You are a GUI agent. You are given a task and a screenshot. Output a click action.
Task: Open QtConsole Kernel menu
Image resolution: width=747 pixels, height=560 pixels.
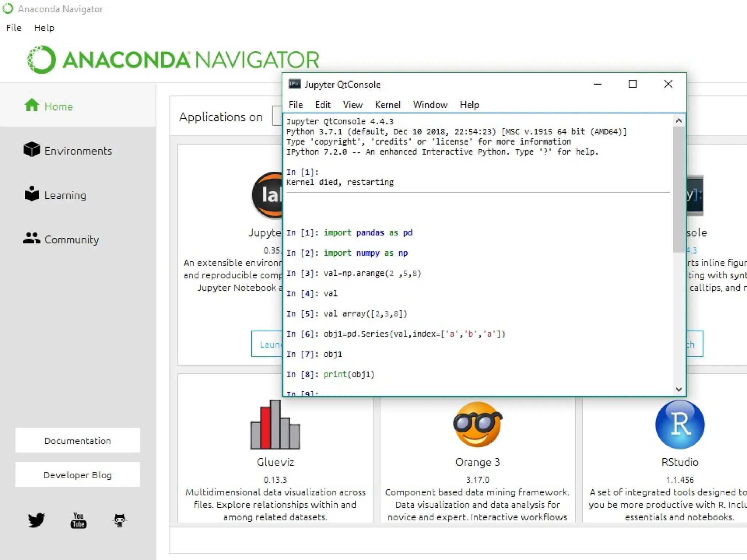point(388,105)
